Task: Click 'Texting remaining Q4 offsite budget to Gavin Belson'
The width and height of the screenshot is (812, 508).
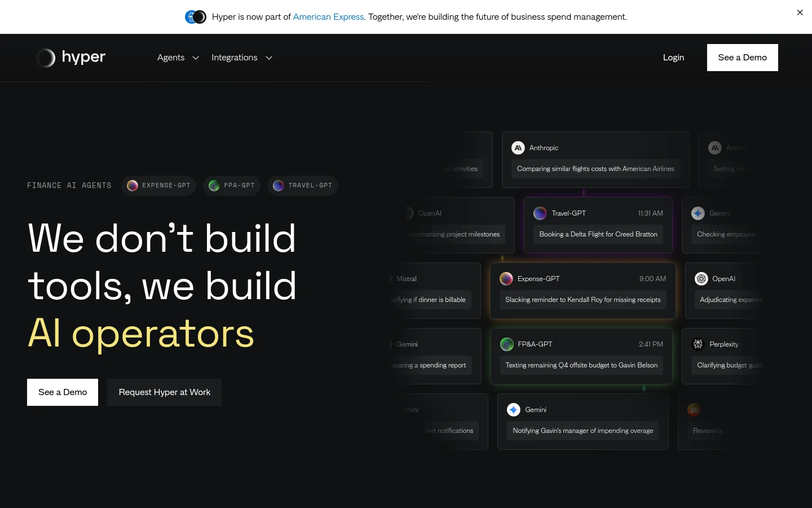Action: pos(581,365)
